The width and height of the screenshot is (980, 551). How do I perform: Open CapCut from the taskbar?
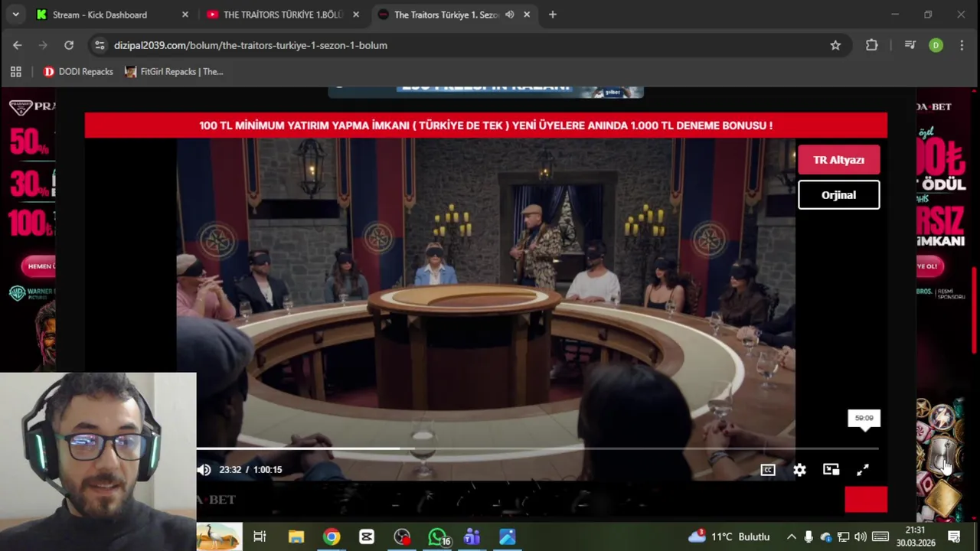(367, 537)
